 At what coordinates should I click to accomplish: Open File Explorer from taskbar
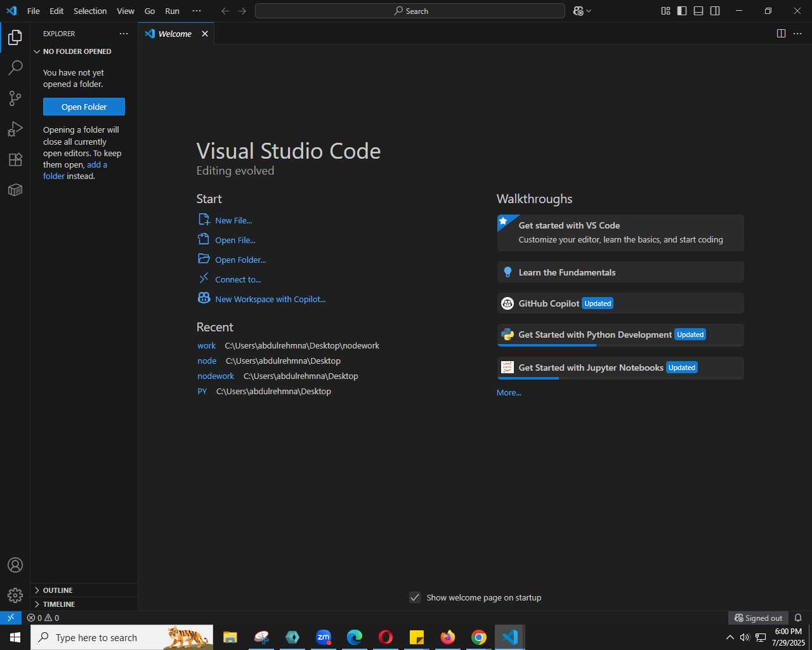(x=230, y=637)
